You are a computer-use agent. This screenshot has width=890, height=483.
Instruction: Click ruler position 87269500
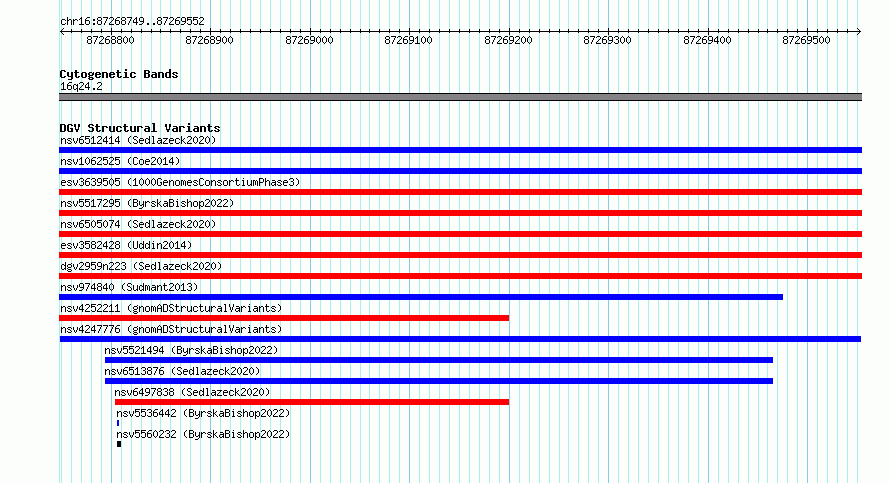click(x=807, y=40)
